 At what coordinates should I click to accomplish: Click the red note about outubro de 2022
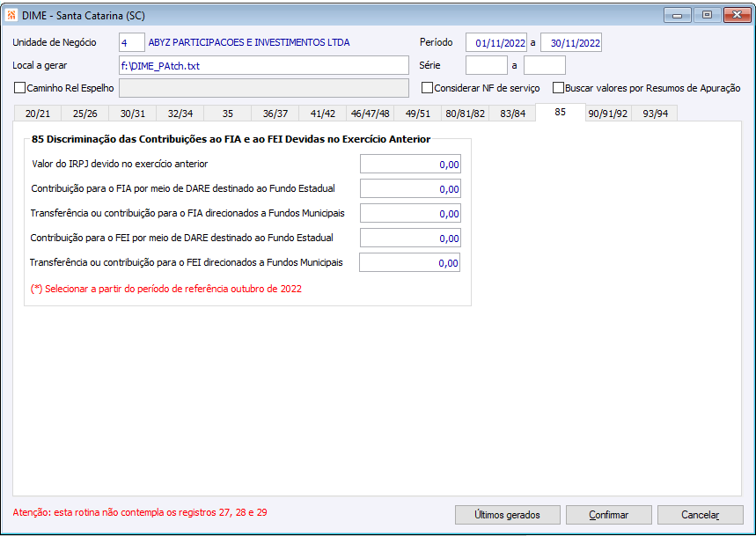coord(165,289)
